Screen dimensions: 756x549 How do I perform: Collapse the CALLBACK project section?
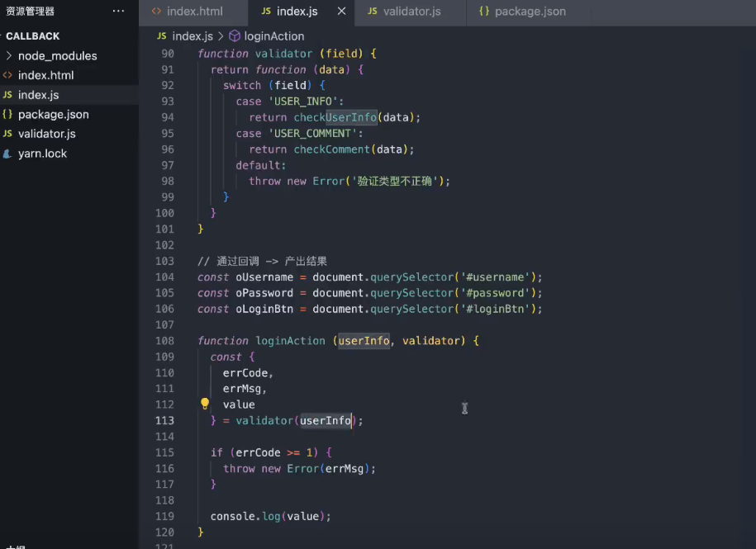point(33,36)
